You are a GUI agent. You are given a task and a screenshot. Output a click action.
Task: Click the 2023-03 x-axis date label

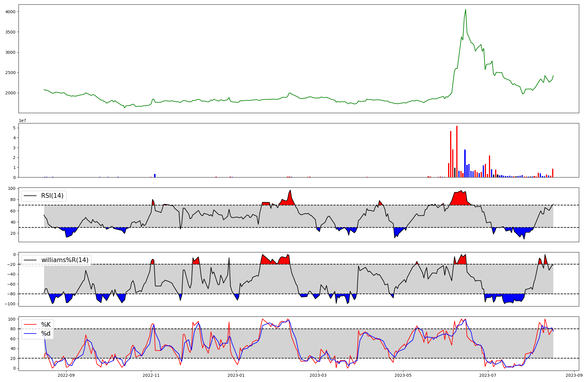coord(318,375)
